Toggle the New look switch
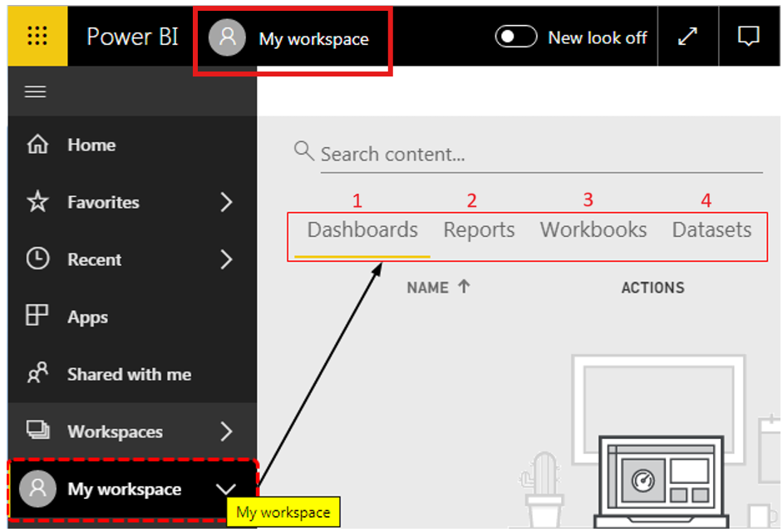 516,37
